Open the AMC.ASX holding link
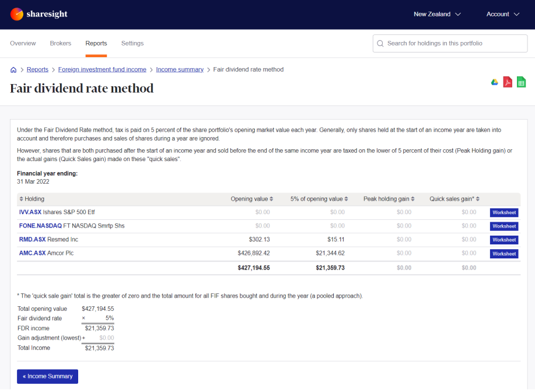 coord(33,253)
